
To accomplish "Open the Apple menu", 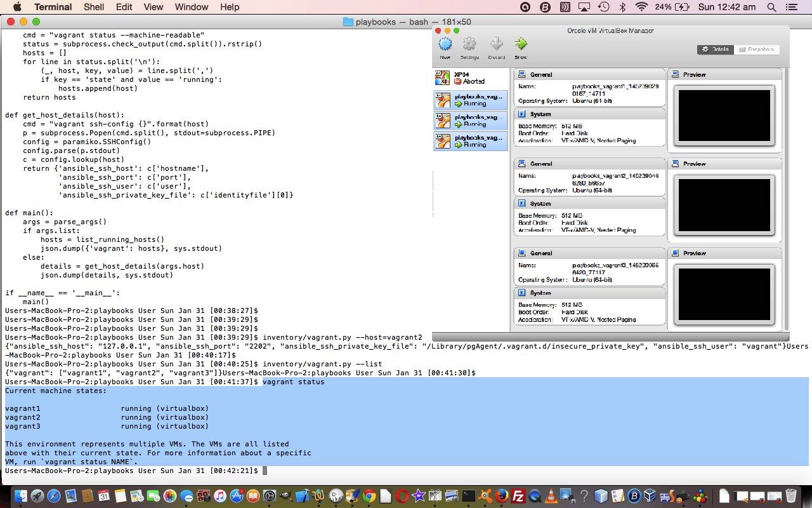I will pyautogui.click(x=16, y=7).
